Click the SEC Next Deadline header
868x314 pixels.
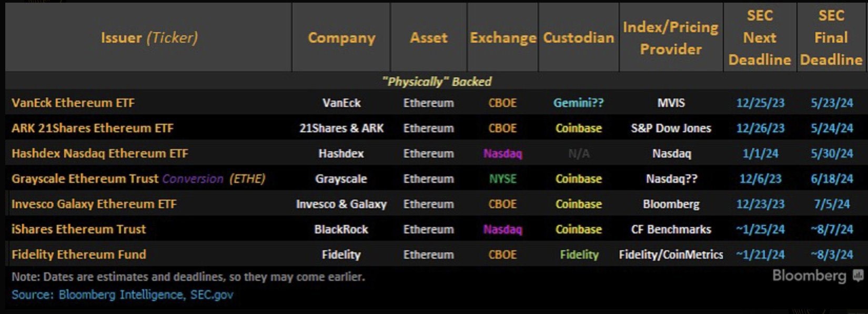760,38
